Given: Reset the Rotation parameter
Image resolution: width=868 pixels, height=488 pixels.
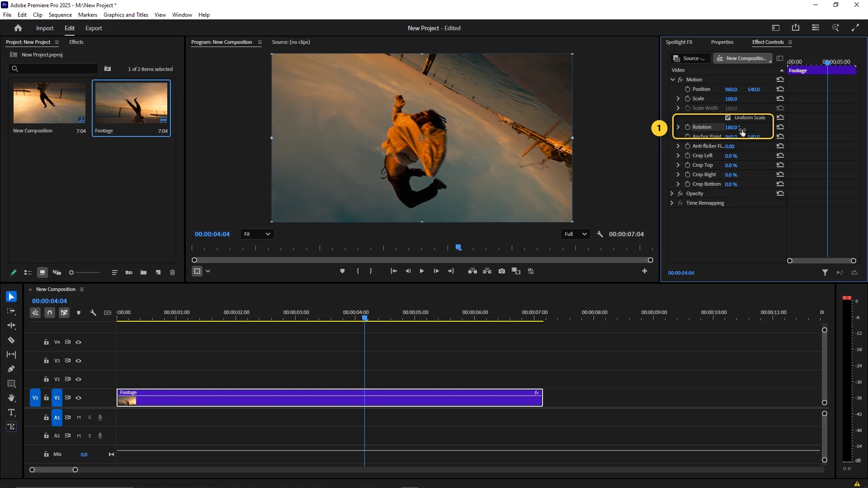Looking at the screenshot, I should click(780, 127).
